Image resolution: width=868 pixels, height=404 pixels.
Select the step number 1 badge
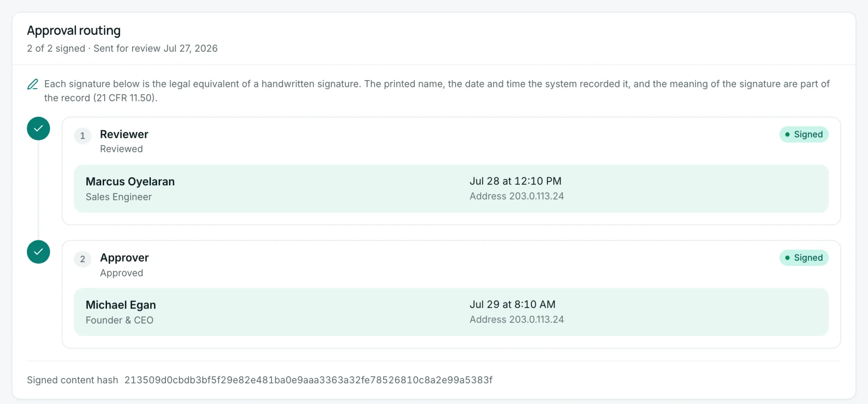click(x=82, y=136)
